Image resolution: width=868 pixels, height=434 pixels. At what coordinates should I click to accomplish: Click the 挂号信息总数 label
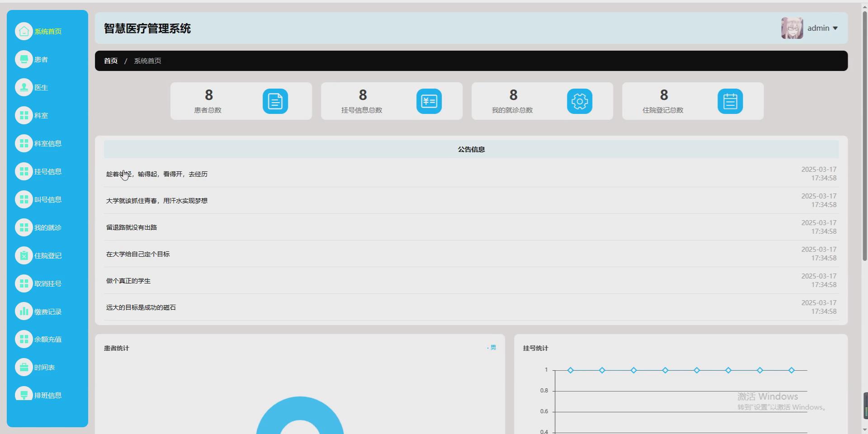coord(362,110)
